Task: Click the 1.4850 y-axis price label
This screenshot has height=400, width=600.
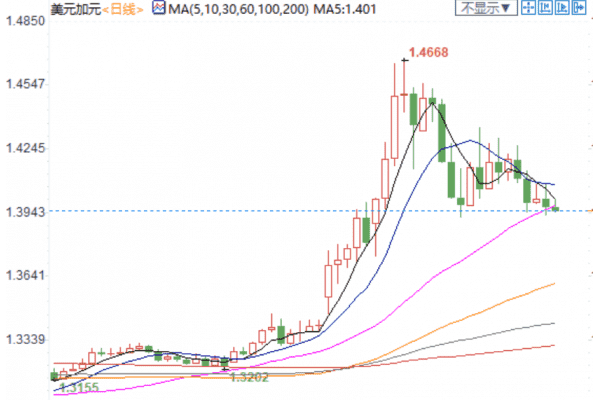Action: (x=24, y=20)
